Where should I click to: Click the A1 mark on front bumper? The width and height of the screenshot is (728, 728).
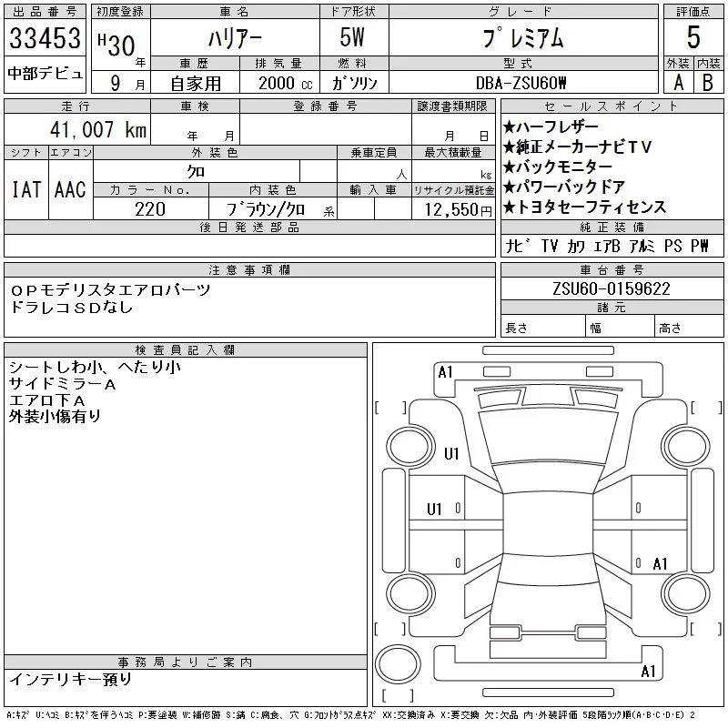point(445,372)
